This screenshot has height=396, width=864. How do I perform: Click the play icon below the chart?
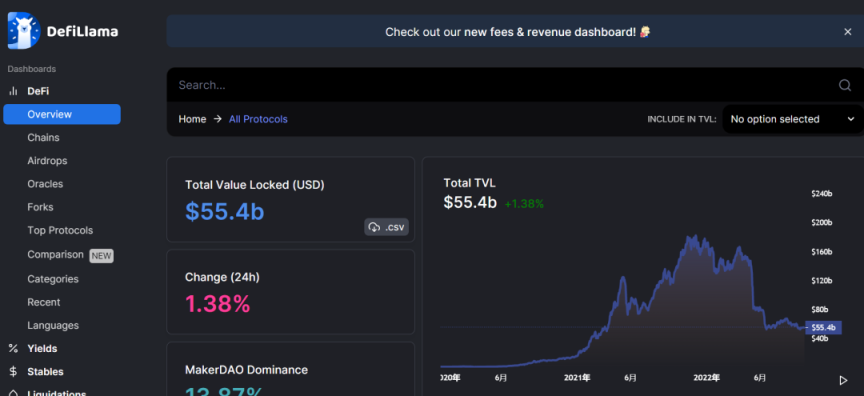coord(843,380)
